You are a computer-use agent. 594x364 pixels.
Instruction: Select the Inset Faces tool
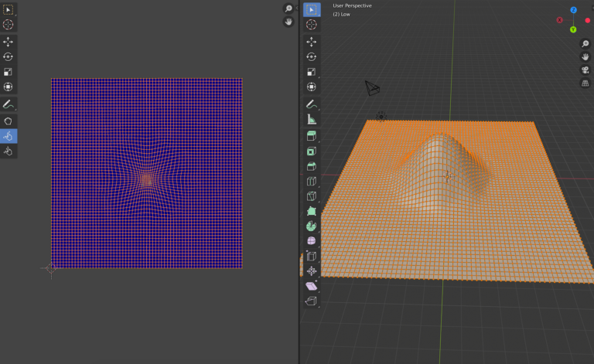pyautogui.click(x=312, y=151)
